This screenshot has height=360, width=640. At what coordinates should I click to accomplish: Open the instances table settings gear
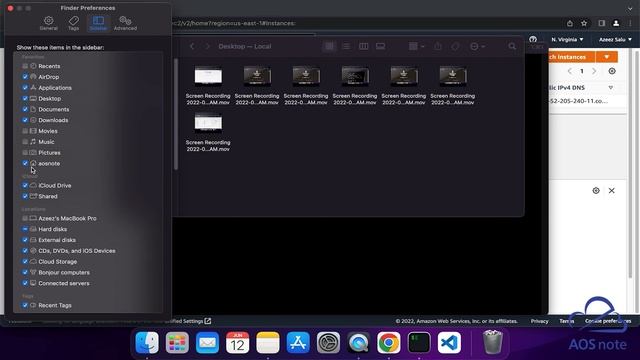click(612, 71)
